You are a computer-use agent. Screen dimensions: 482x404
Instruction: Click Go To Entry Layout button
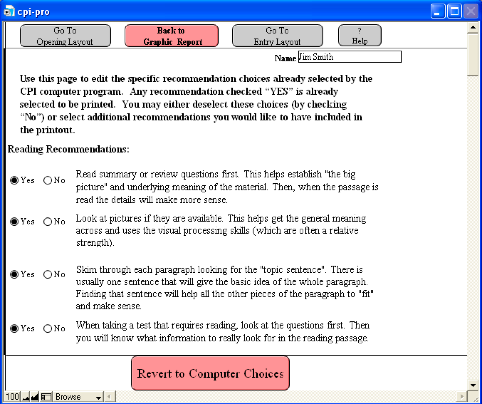coord(277,36)
